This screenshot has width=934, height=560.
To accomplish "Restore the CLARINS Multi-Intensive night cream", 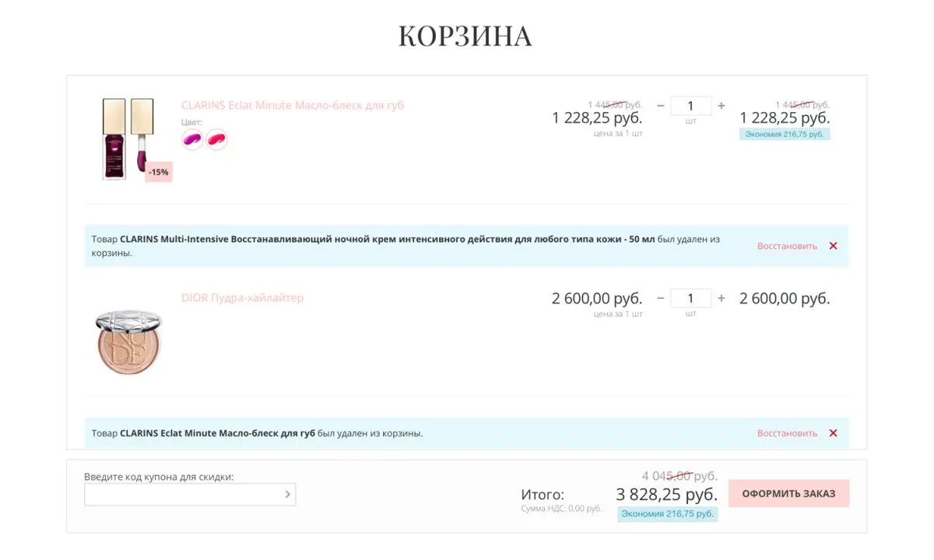I will pyautogui.click(x=787, y=246).
